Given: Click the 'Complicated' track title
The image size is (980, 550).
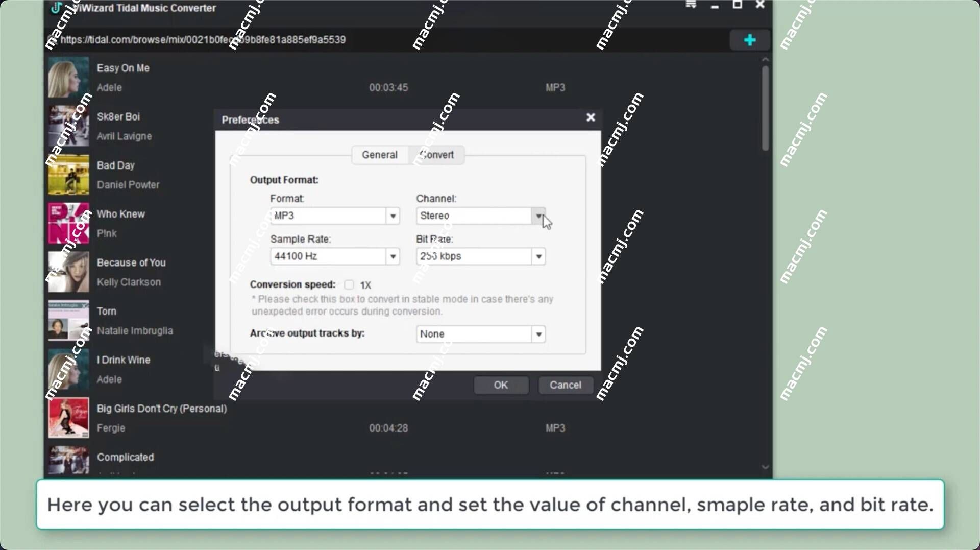Looking at the screenshot, I should click(x=125, y=458).
